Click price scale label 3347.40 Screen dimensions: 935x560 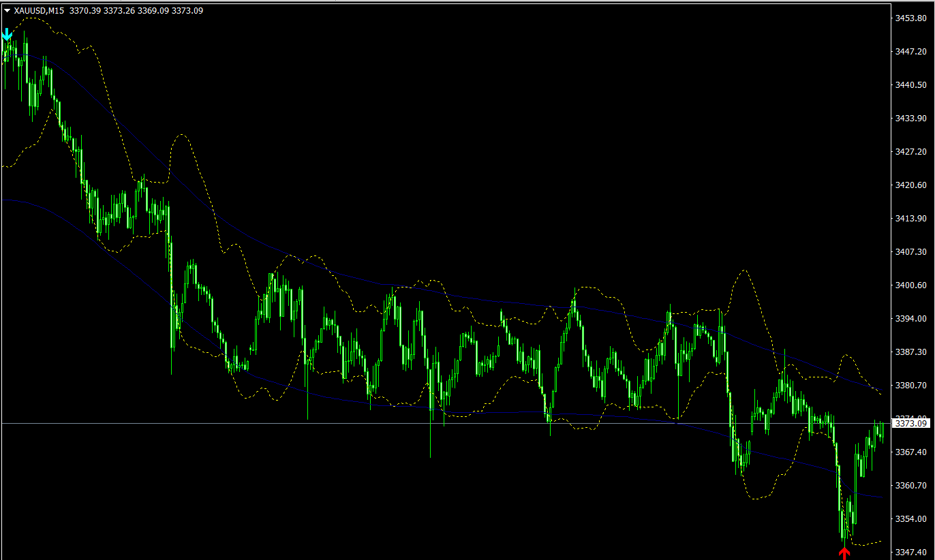(x=910, y=552)
